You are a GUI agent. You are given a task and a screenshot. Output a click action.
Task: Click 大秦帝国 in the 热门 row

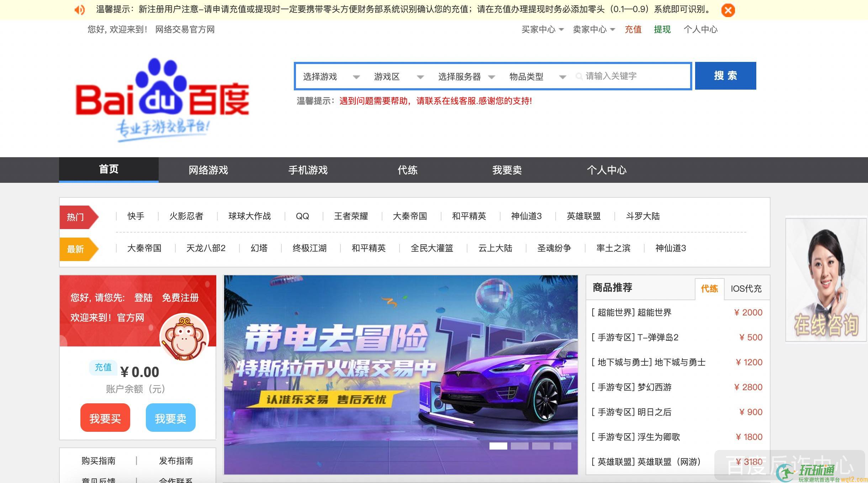pyautogui.click(x=410, y=216)
